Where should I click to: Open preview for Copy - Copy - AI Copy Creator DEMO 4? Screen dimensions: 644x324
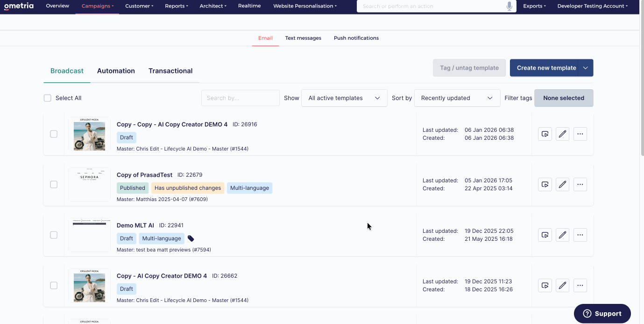545,134
